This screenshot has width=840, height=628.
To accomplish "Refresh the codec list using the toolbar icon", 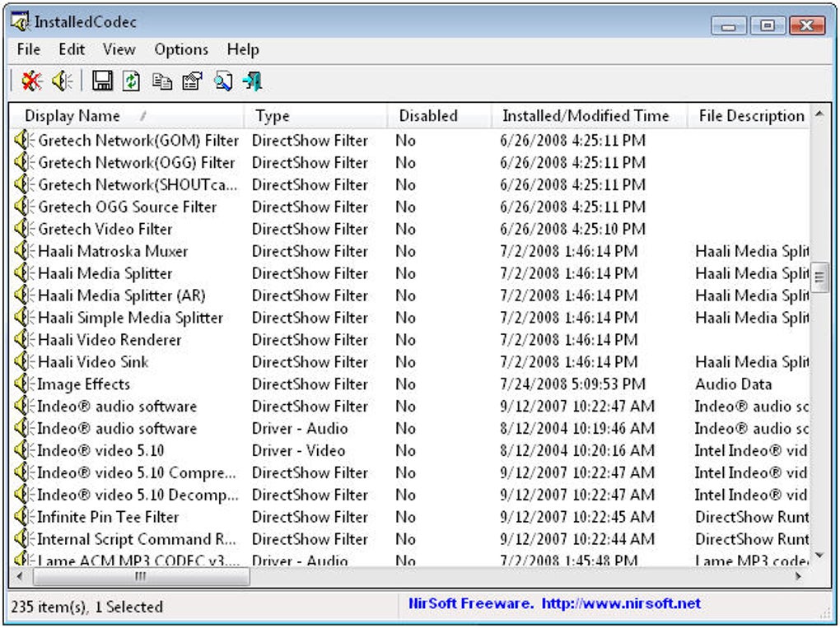I will click(x=131, y=81).
